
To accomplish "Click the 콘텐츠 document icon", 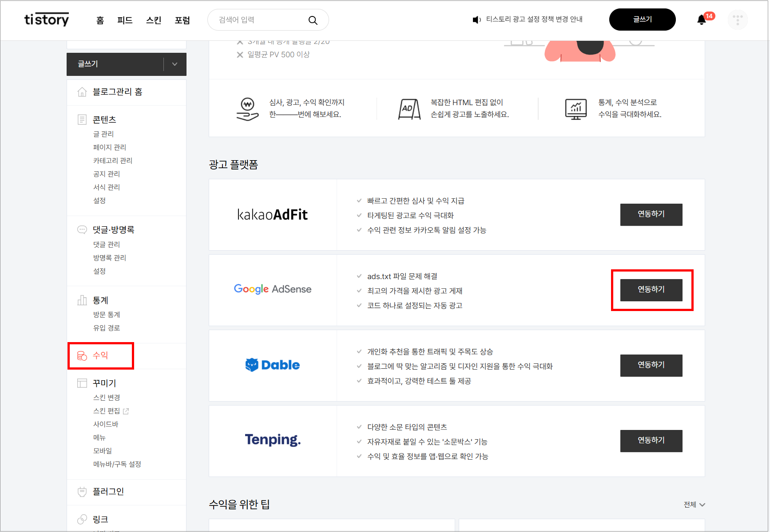I will (x=82, y=119).
